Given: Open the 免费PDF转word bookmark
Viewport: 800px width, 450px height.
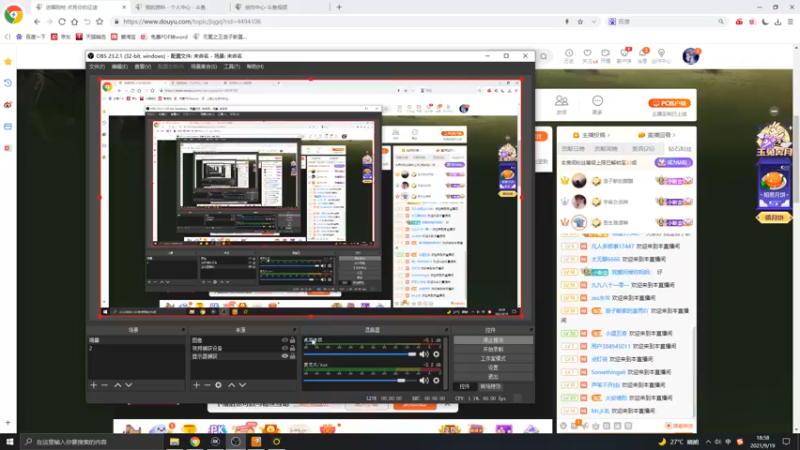Looking at the screenshot, I should 164,37.
